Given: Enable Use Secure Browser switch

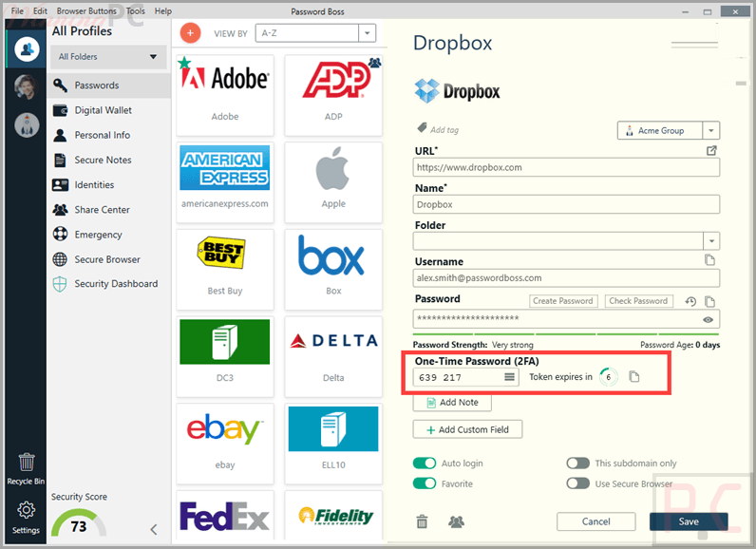Looking at the screenshot, I should point(577,483).
